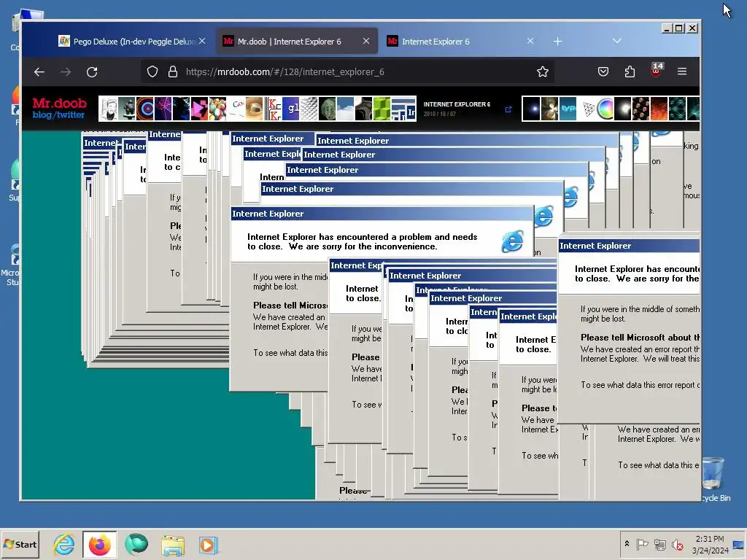The width and height of the screenshot is (747, 560).
Task: Click the front-most Internet Explorer error dialog title bar
Action: 629,246
